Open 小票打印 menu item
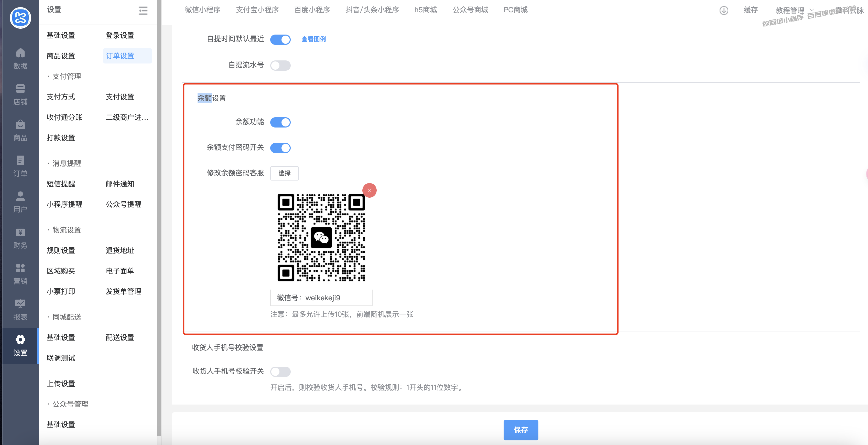This screenshot has width=868, height=445. tap(61, 291)
